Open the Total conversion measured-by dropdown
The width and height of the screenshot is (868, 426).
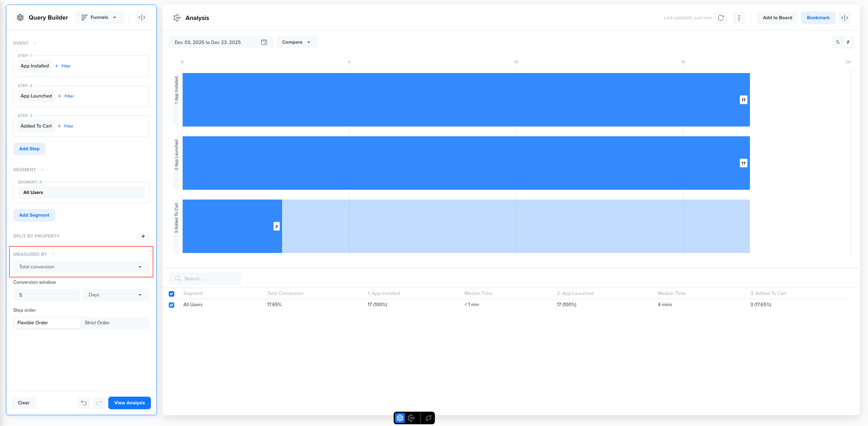tap(81, 267)
